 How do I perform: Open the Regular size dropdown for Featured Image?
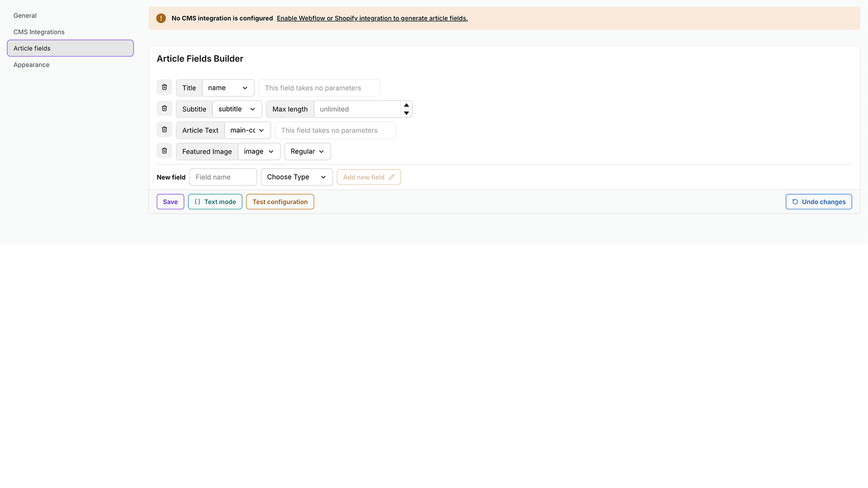[307, 151]
